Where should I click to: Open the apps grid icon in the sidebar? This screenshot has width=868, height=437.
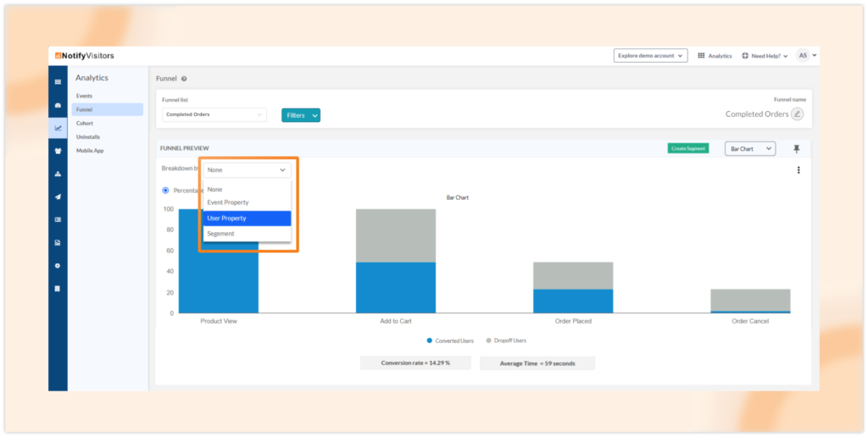[58, 82]
